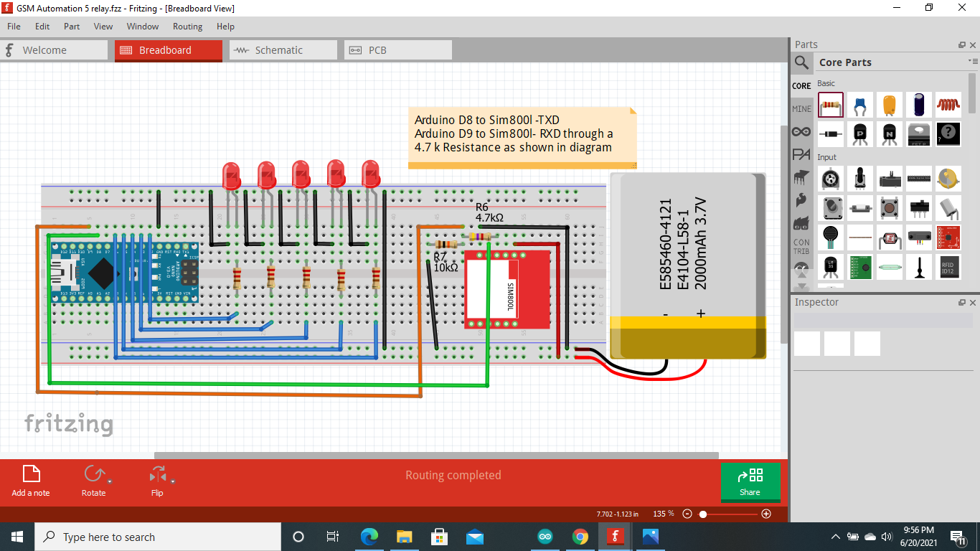Select the RFID ID12 part
This screenshot has height=551, width=980.
(x=948, y=266)
